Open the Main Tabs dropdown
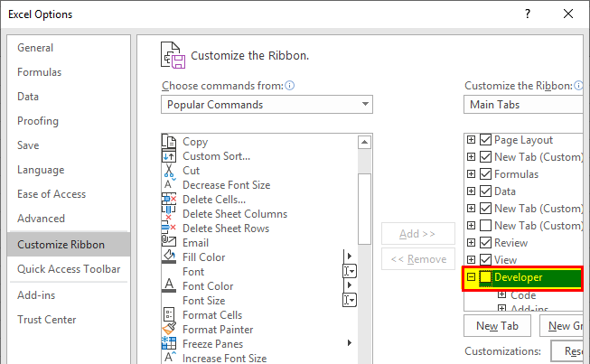The height and width of the screenshot is (364, 590). [x=523, y=105]
